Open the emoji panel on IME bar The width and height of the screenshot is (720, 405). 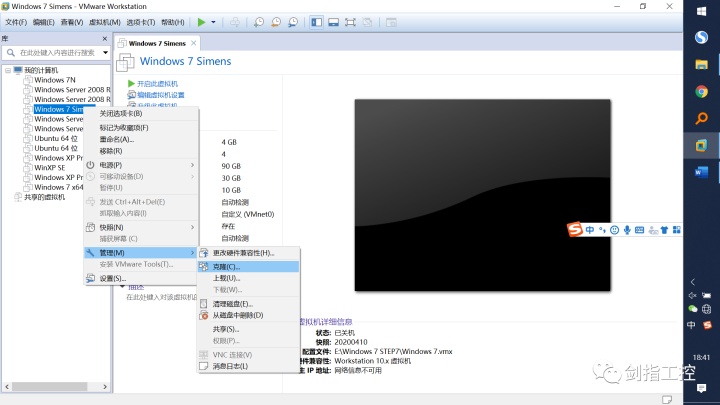(x=614, y=230)
